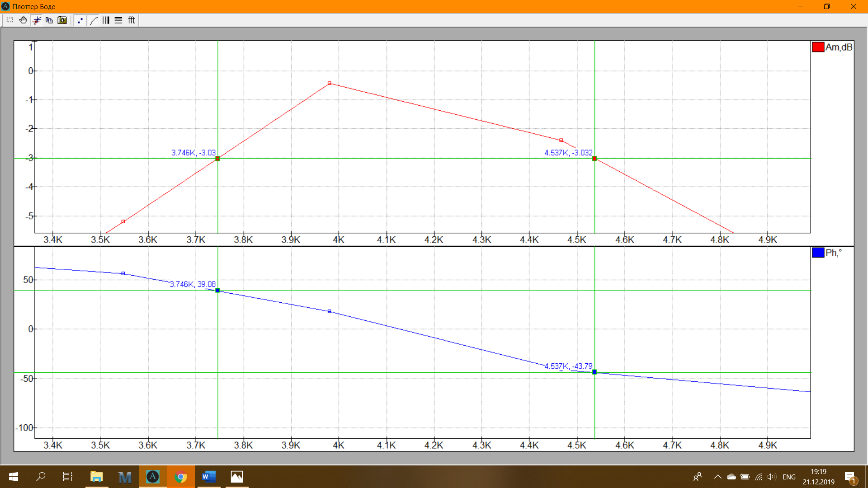Expand hidden system tray icons chevron
868x488 pixels.
point(717,477)
